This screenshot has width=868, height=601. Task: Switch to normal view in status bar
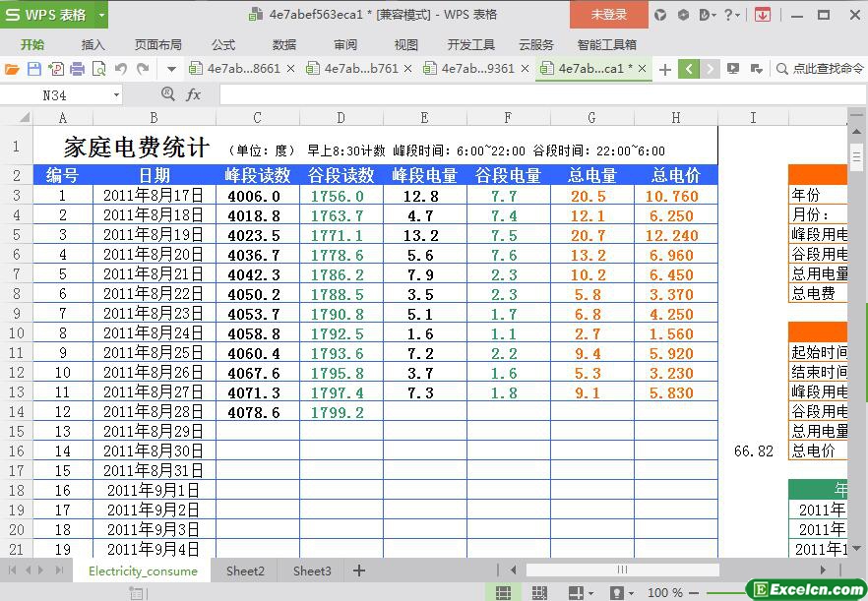click(x=503, y=593)
